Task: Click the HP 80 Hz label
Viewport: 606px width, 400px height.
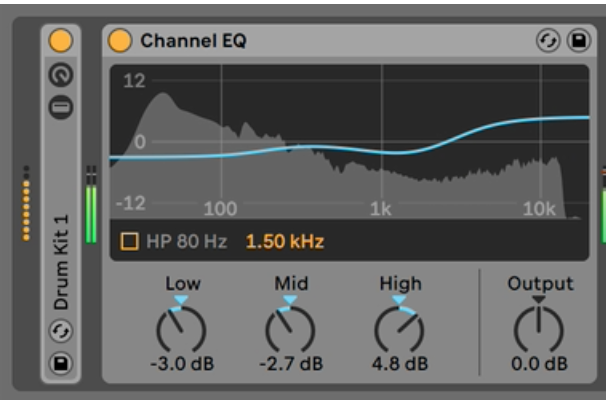Action: point(187,242)
